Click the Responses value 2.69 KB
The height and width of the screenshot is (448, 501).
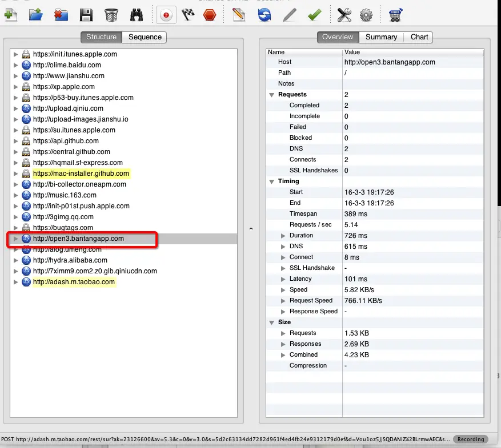tap(356, 344)
